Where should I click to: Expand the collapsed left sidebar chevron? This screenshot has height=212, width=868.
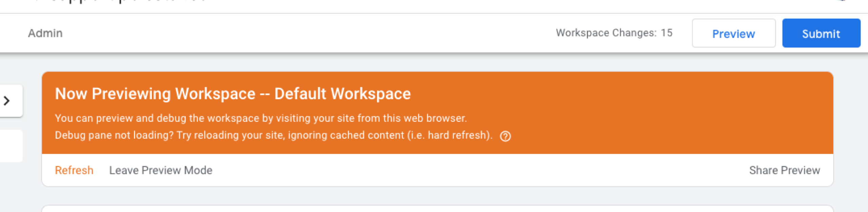(7, 101)
